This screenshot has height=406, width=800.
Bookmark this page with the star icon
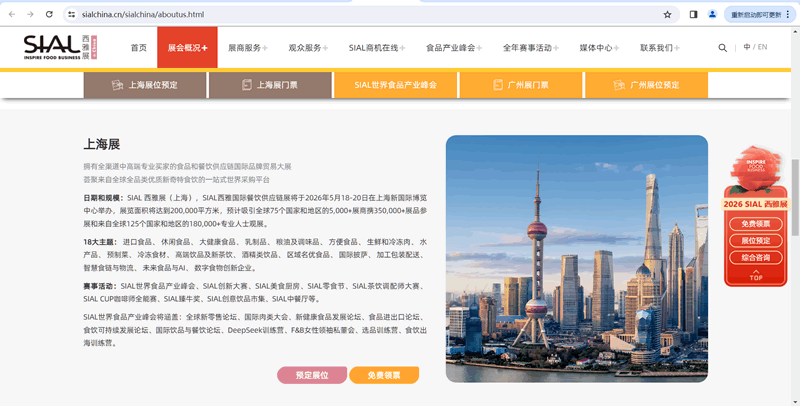point(667,15)
